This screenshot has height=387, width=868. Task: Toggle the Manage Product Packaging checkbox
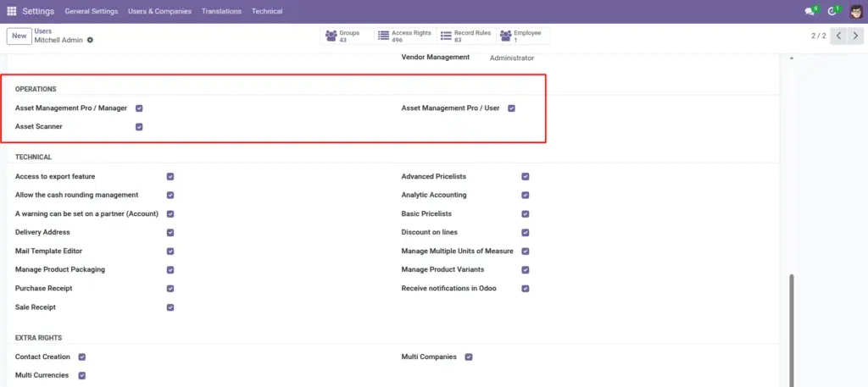click(x=170, y=270)
